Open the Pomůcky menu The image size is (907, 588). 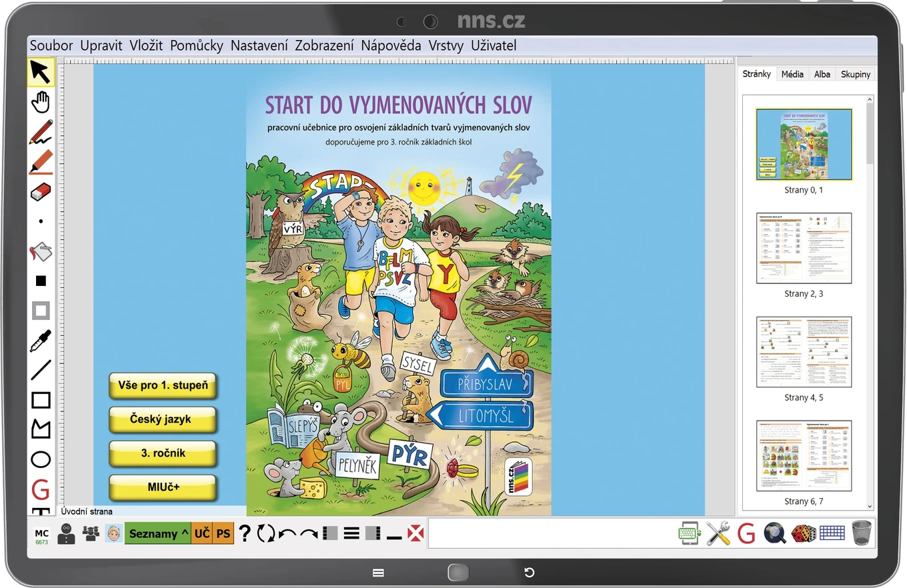[x=197, y=45]
